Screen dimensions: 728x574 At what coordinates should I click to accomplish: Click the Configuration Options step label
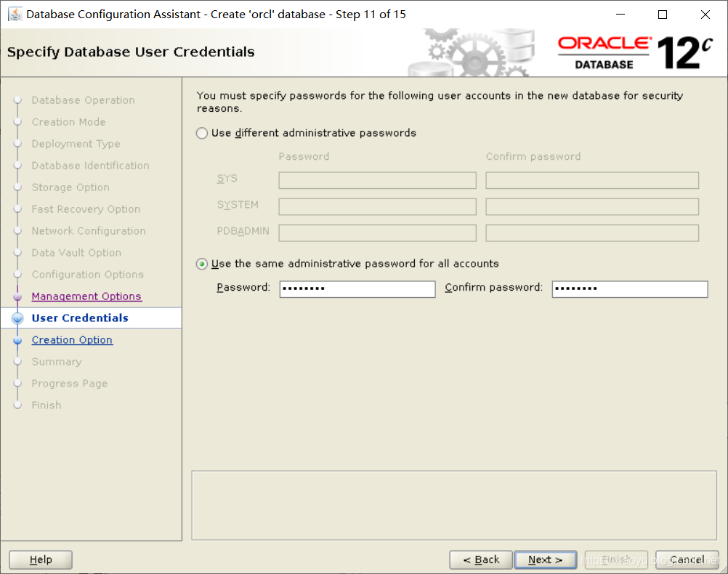[x=88, y=275]
